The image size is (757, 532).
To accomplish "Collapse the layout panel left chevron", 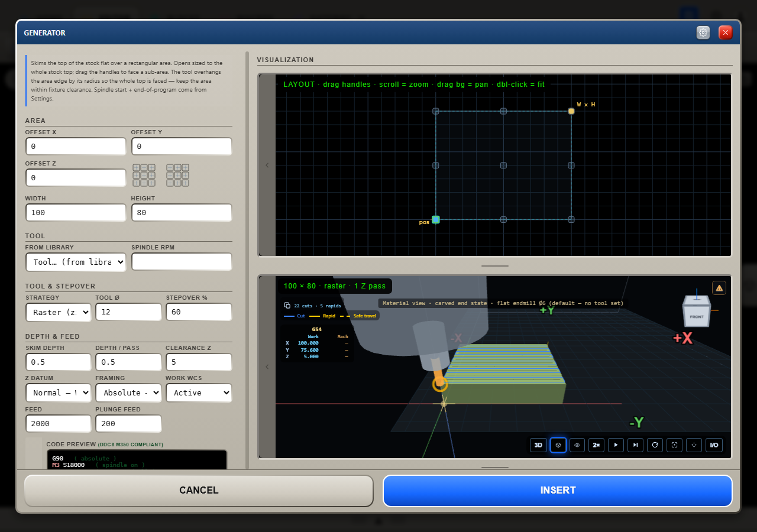I will click(x=267, y=165).
